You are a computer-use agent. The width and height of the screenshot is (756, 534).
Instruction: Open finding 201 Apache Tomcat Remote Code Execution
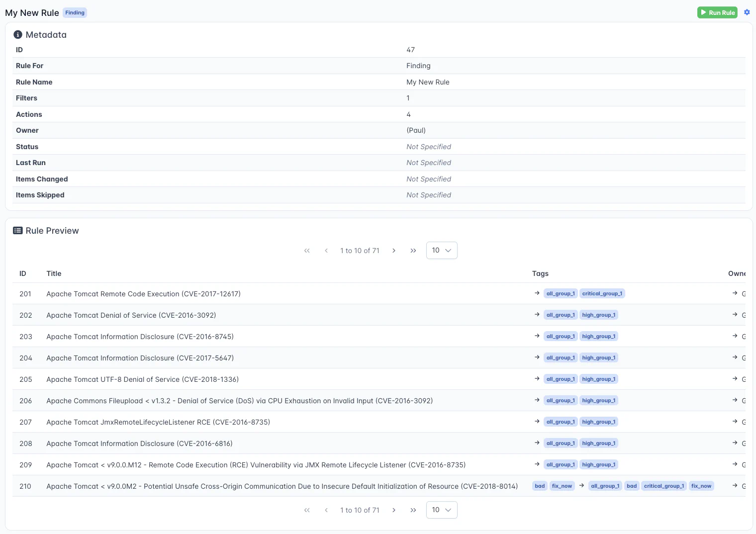click(x=143, y=294)
